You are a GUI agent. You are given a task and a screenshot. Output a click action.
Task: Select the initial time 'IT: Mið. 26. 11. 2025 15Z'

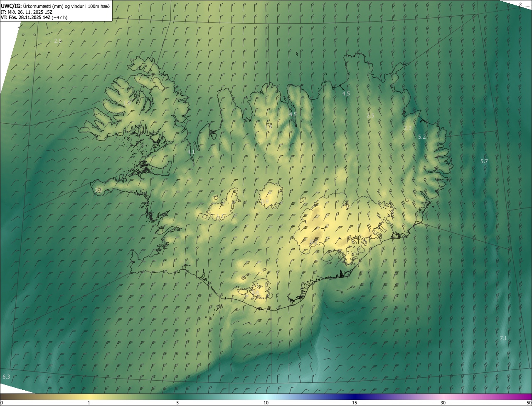coord(26,12)
